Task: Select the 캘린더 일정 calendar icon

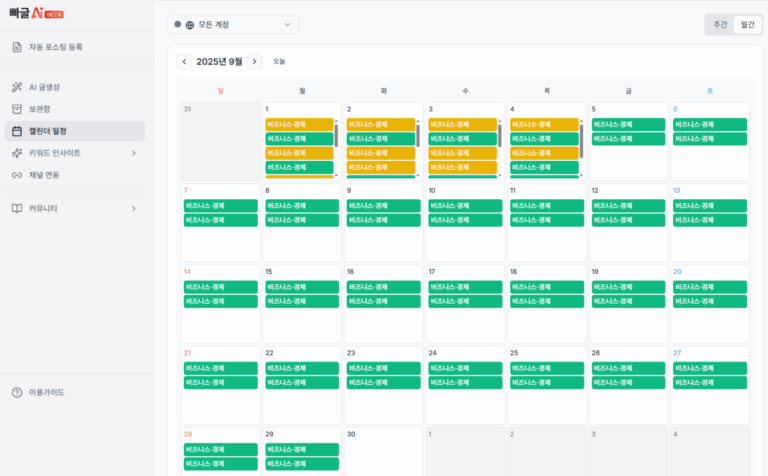Action: tap(17, 131)
